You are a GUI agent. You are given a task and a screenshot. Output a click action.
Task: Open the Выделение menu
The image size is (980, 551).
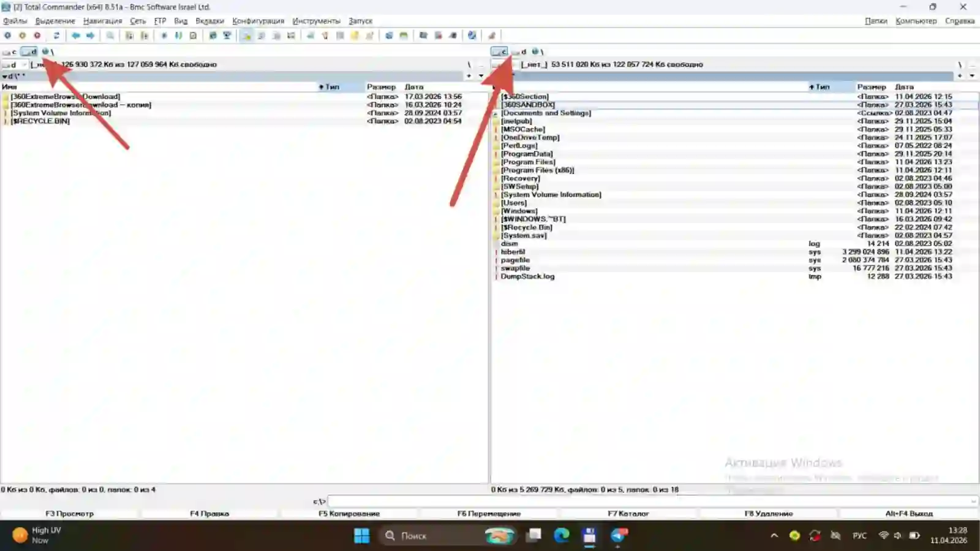point(55,21)
